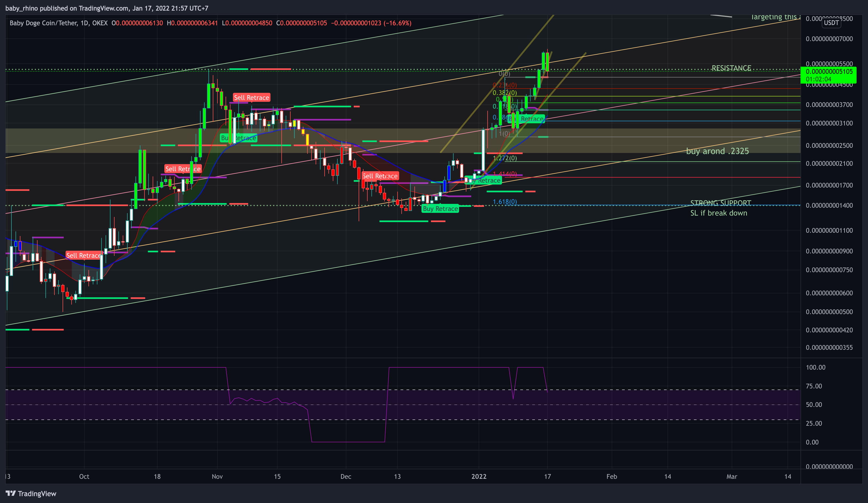This screenshot has height=503, width=868.
Task: Click the Fibonacci 1.272(0) level label
Action: (505, 158)
